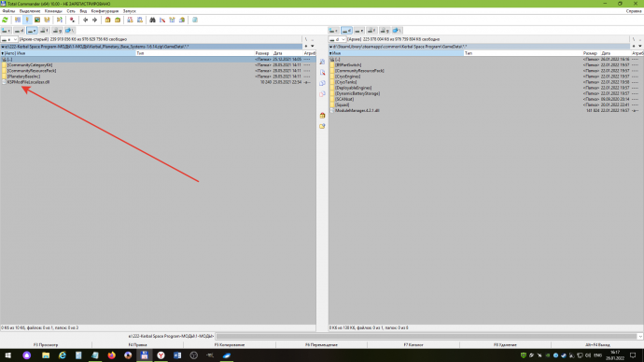Open the Notepad icon in toolbar
644x362 pixels.
point(195,20)
